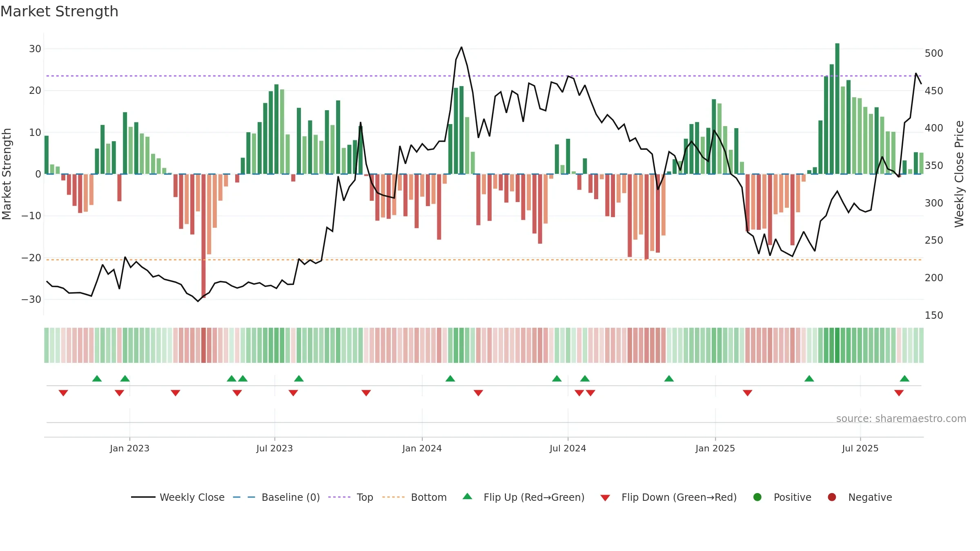980x551 pixels.
Task: Click the Flip Up green triangle legend icon
Action: click(x=468, y=496)
